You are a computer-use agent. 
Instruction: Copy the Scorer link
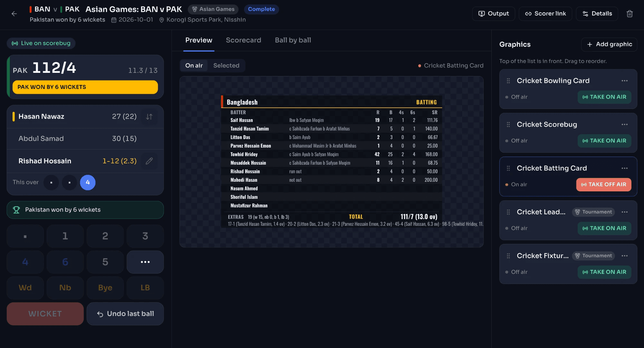545,14
